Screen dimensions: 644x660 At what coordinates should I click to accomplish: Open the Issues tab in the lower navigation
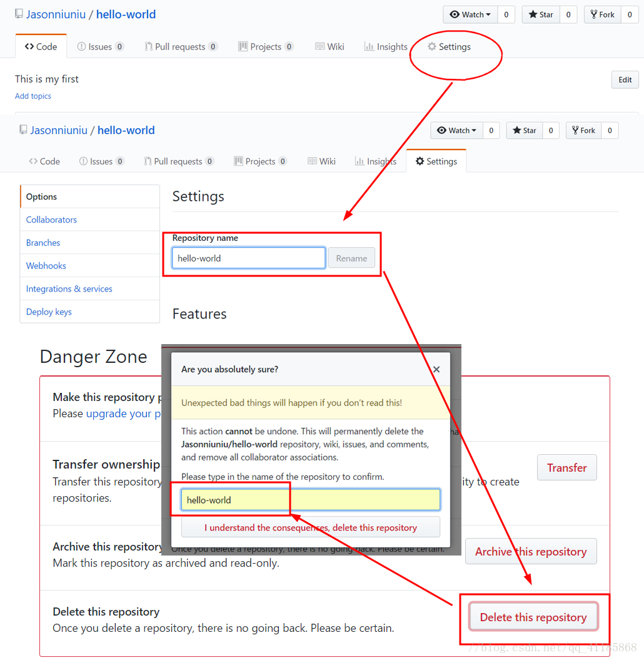(101, 161)
